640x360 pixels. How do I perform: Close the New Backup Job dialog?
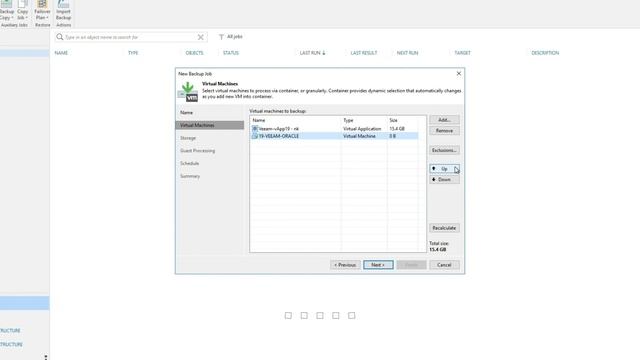(x=459, y=73)
